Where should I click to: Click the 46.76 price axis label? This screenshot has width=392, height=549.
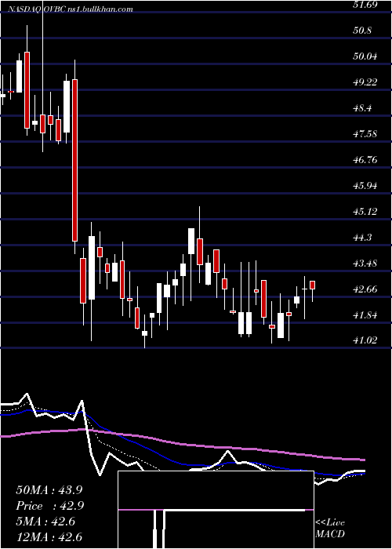click(365, 160)
